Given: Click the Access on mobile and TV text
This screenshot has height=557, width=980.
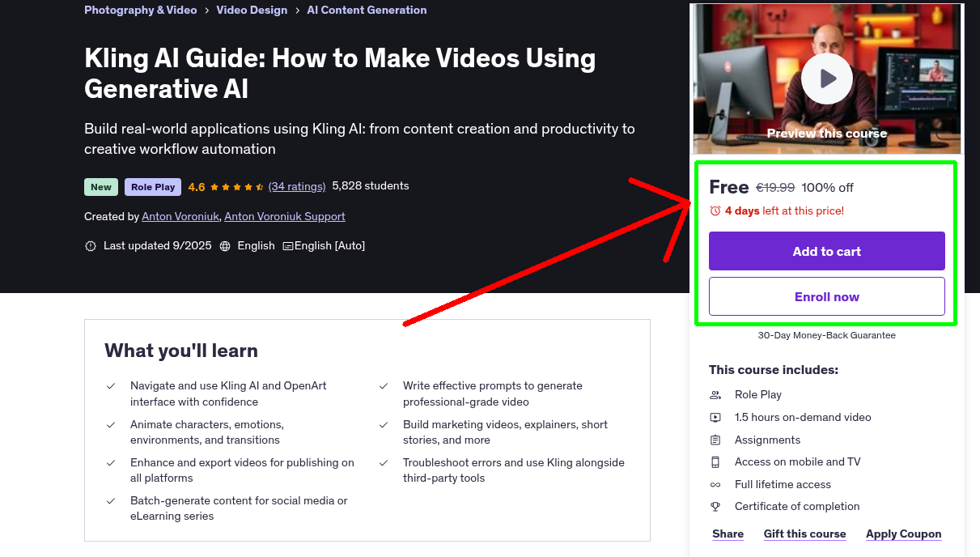Looking at the screenshot, I should pyautogui.click(x=798, y=462).
